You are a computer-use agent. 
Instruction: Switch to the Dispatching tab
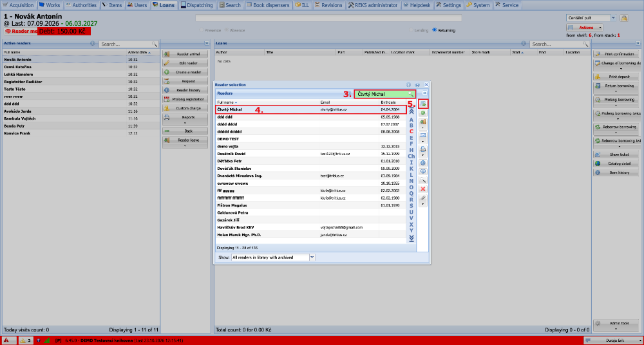(196, 5)
